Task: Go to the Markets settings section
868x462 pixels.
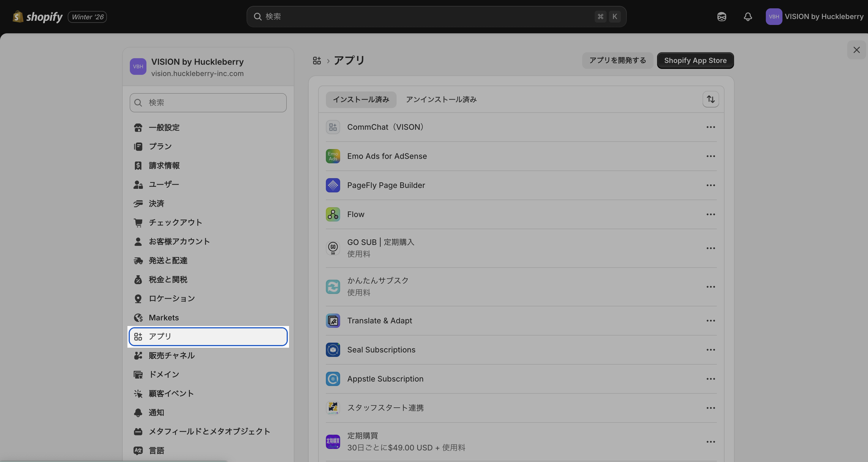Action: 164,317
